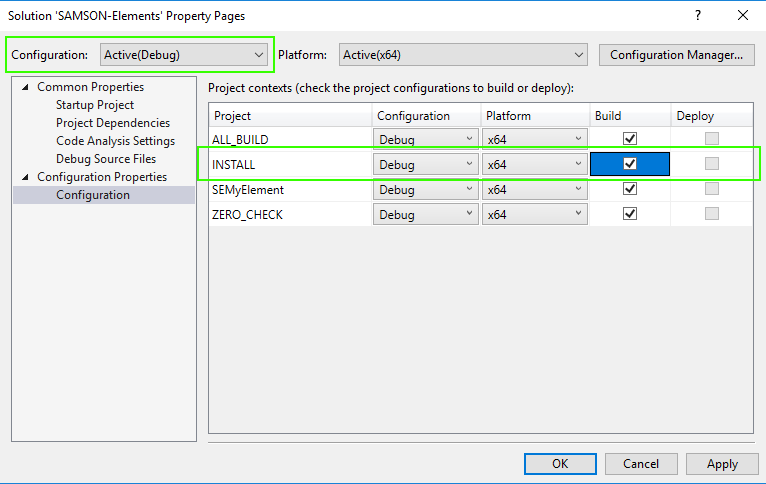Open Code Analysis Settings page
Image resolution: width=766 pixels, height=484 pixels.
click(115, 141)
